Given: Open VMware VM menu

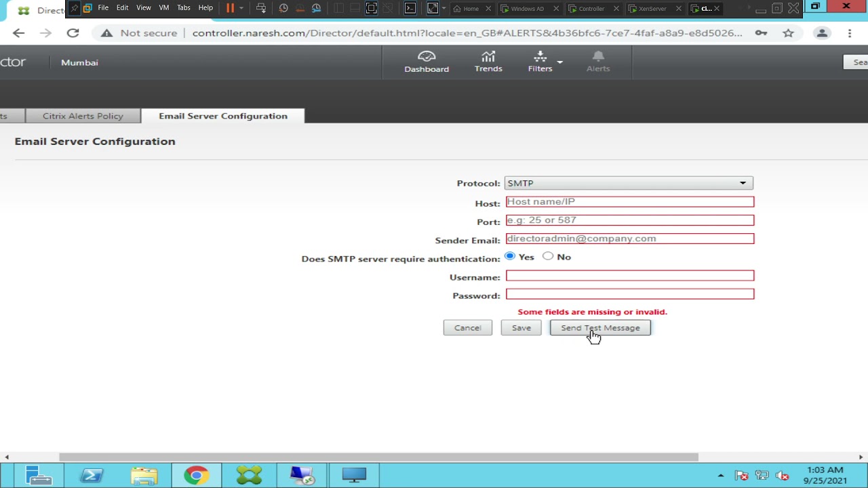Looking at the screenshot, I should tap(163, 8).
